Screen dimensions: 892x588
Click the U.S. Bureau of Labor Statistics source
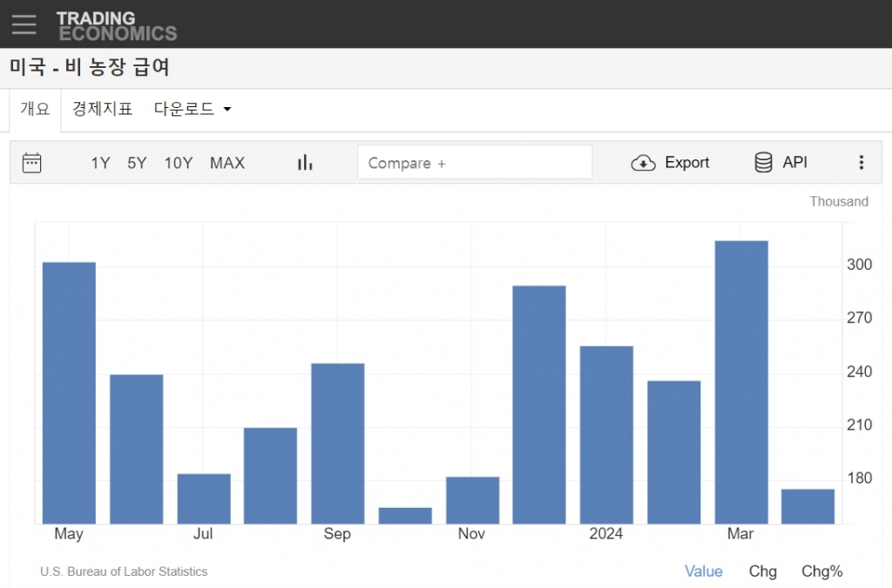[x=124, y=571]
